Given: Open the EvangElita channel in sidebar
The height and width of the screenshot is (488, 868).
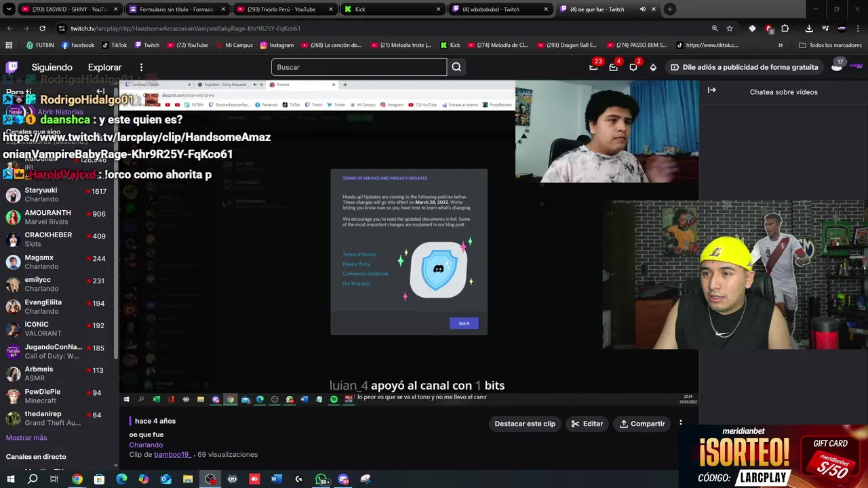Looking at the screenshot, I should pyautogui.click(x=56, y=306).
